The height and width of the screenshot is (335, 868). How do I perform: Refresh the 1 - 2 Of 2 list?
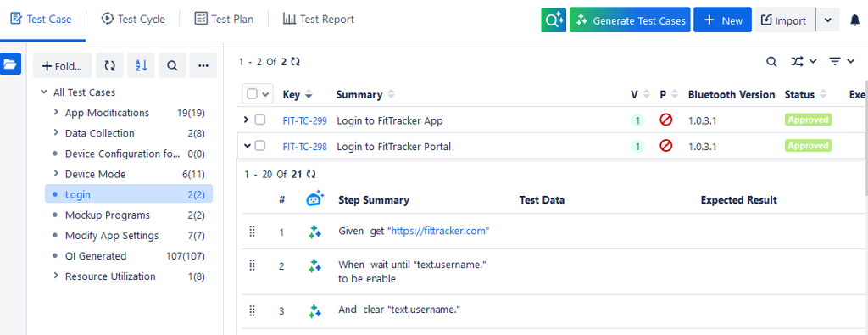click(296, 62)
